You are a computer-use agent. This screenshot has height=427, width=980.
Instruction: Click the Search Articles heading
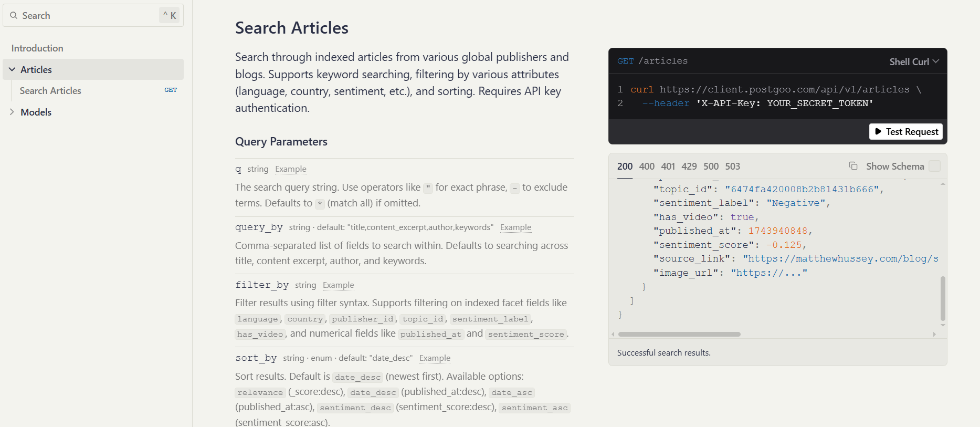[x=292, y=28]
